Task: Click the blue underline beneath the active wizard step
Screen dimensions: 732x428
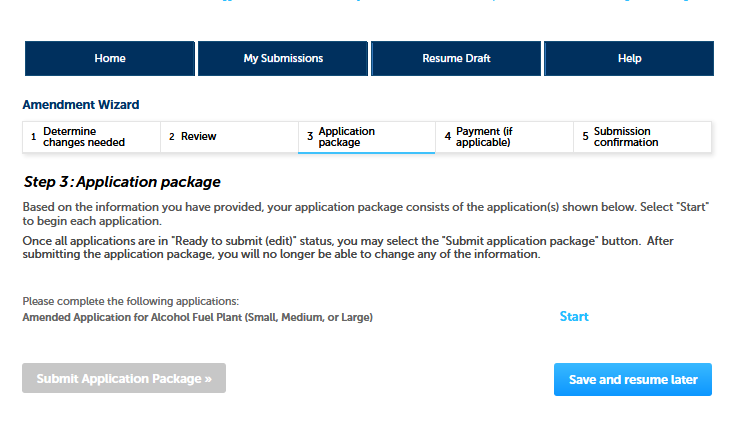Action: (x=366, y=153)
